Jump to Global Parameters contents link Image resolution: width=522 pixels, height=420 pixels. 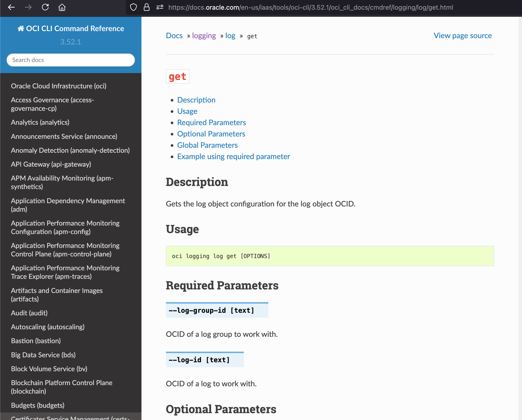pos(207,145)
